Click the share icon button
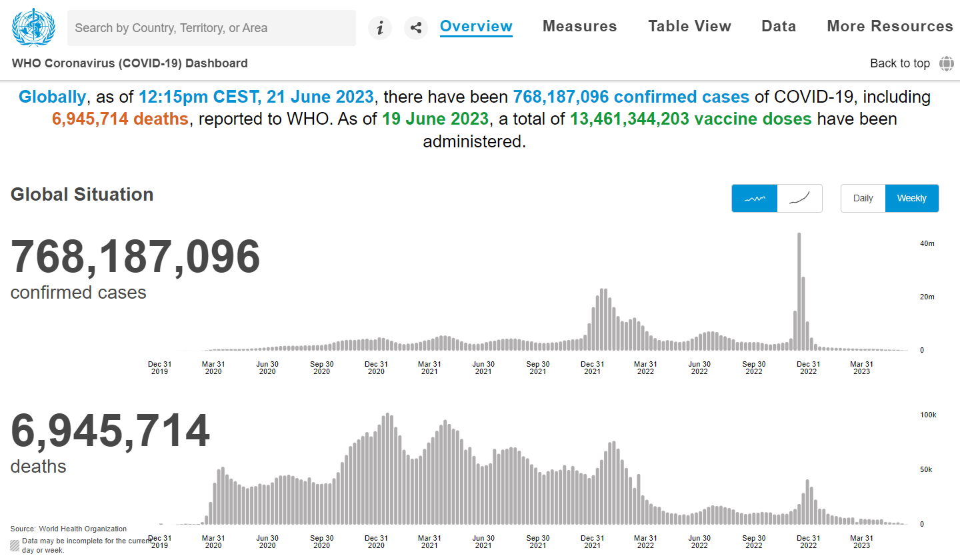 click(416, 28)
